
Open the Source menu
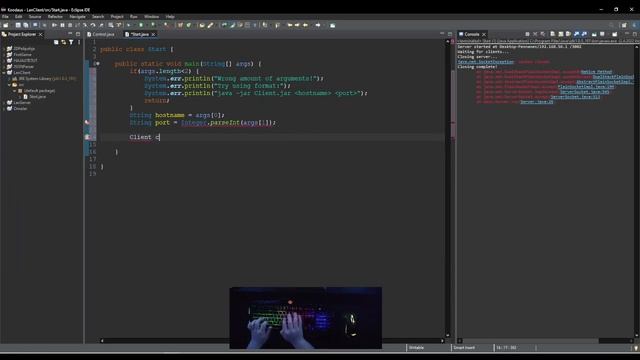pyautogui.click(x=35, y=17)
